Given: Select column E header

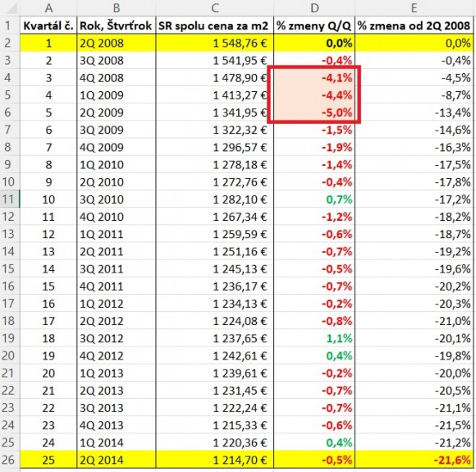Looking at the screenshot, I should pyautogui.click(x=414, y=8).
